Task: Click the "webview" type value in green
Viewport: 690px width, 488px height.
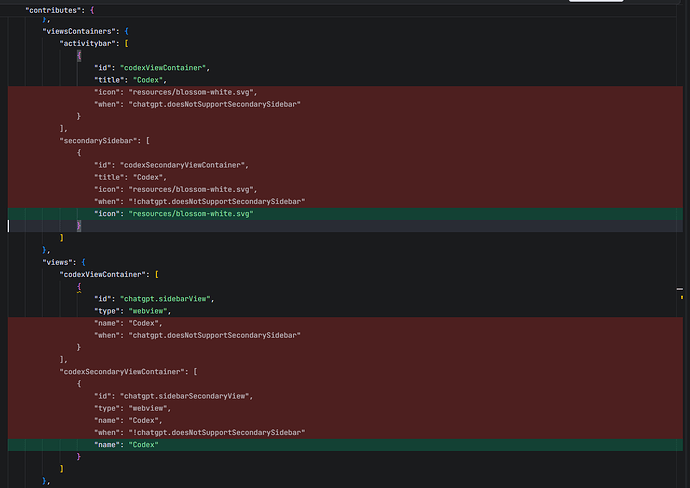Action: [x=148, y=311]
